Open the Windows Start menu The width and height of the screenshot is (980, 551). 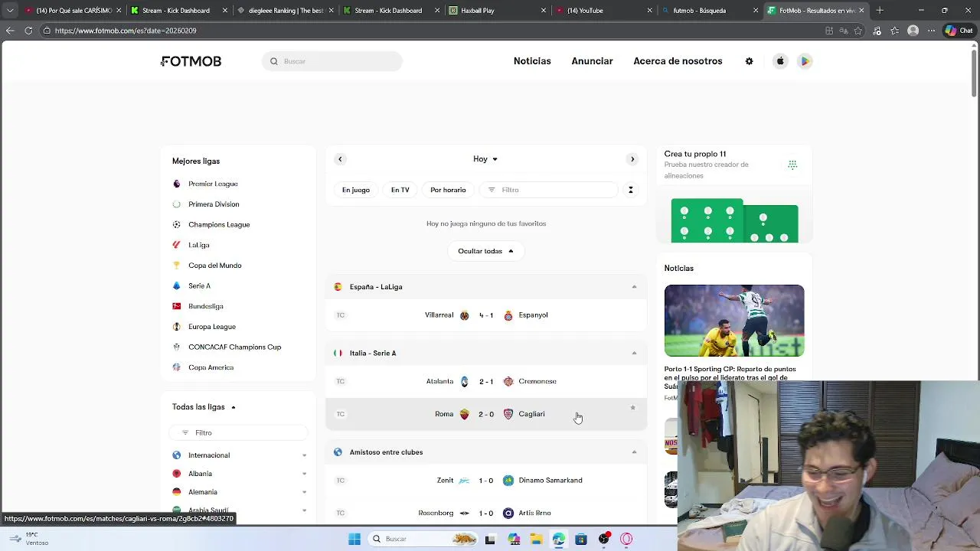click(354, 539)
